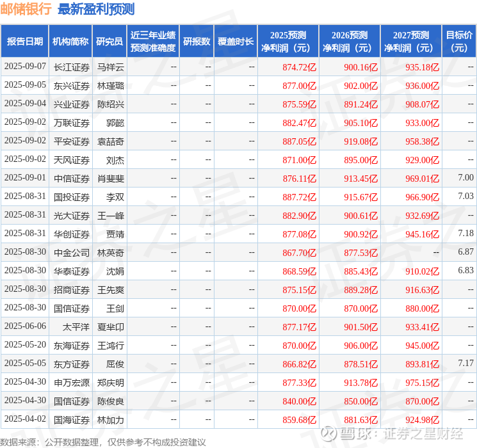Select the 平安证券 institution cell

[72, 141]
